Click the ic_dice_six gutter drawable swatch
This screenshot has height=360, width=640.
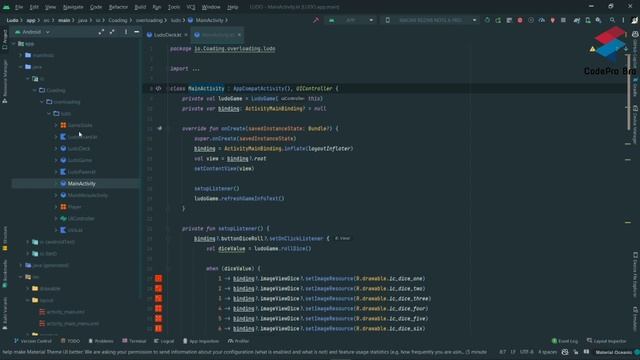pos(158,329)
